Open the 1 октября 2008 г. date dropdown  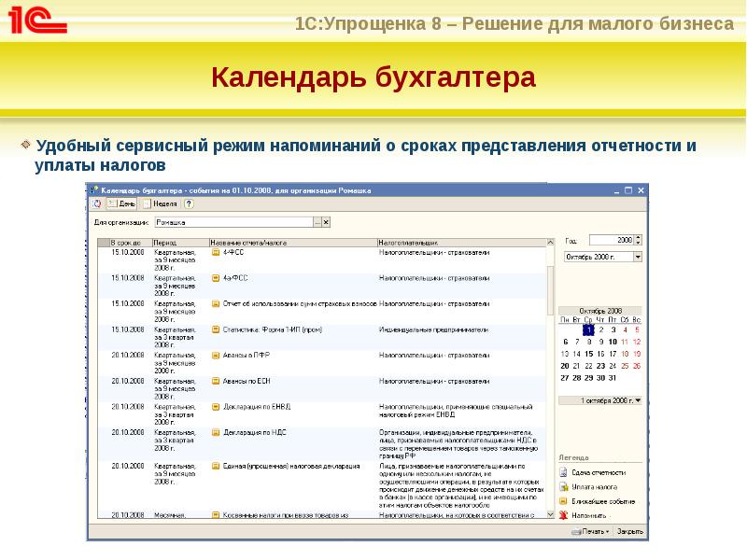coord(639,401)
